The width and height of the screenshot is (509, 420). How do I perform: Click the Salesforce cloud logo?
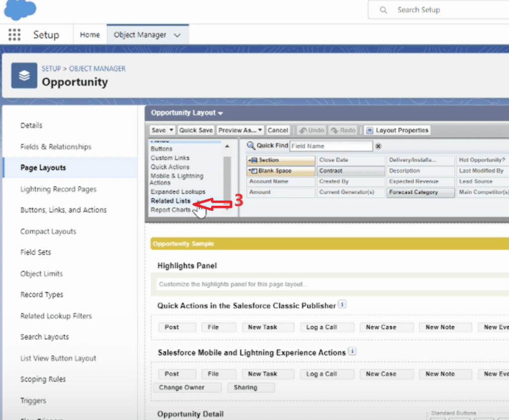[x=20, y=9]
